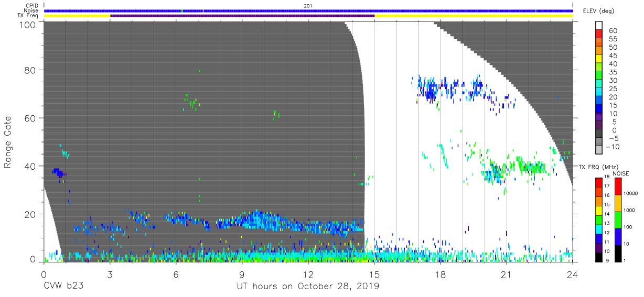Click the 10000 tick on NOISE scale
This screenshot has width=644, height=297.
(630, 194)
